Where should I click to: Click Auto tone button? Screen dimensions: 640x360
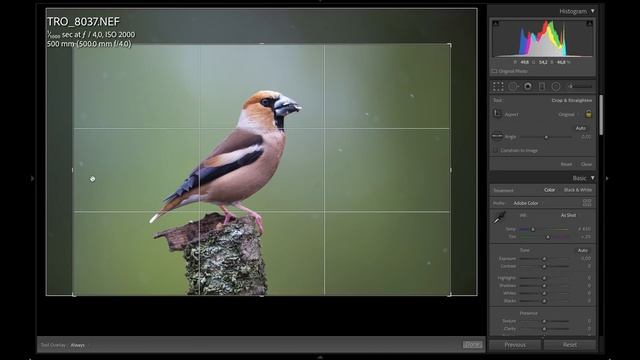pyautogui.click(x=582, y=250)
